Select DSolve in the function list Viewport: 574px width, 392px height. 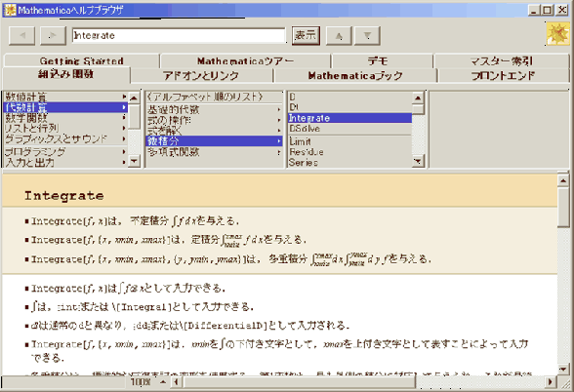(349, 129)
